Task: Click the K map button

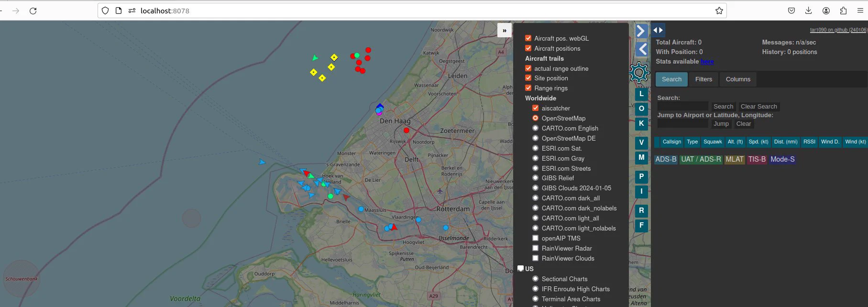Action: tap(641, 124)
